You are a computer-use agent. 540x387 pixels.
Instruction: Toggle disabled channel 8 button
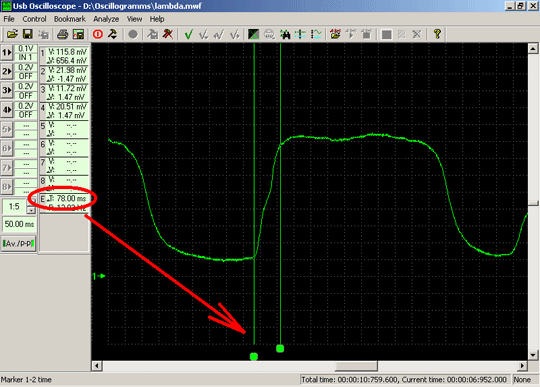tap(7, 187)
